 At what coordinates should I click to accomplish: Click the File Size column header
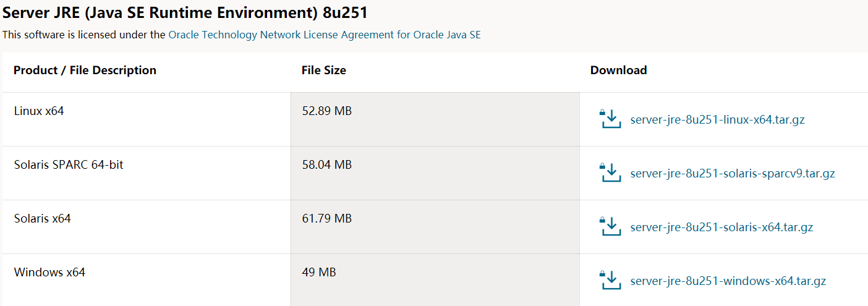coord(324,70)
